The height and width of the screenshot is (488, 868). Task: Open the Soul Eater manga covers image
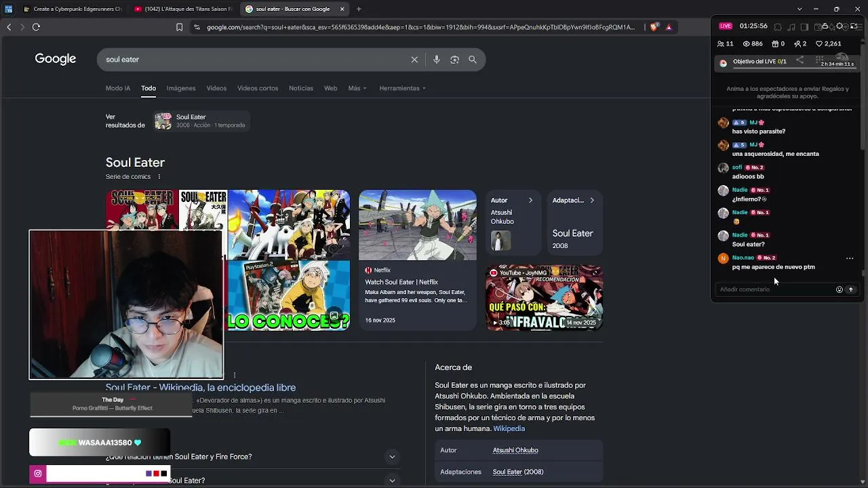click(166, 210)
